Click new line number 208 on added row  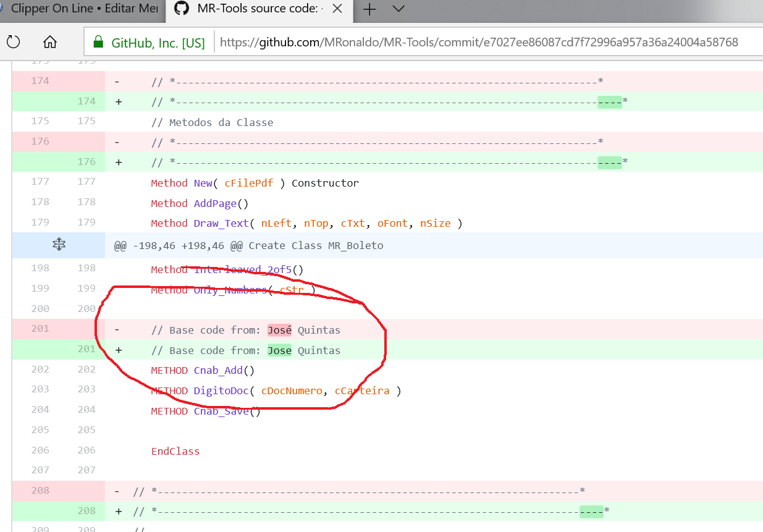tap(86, 511)
